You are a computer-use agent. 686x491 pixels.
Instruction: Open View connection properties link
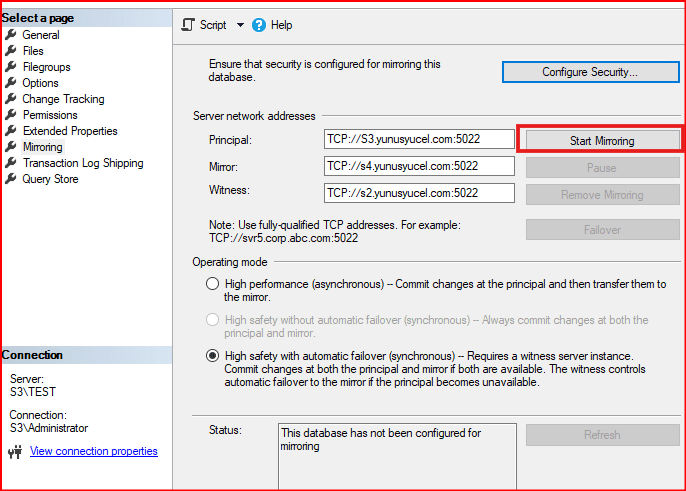pos(94,451)
